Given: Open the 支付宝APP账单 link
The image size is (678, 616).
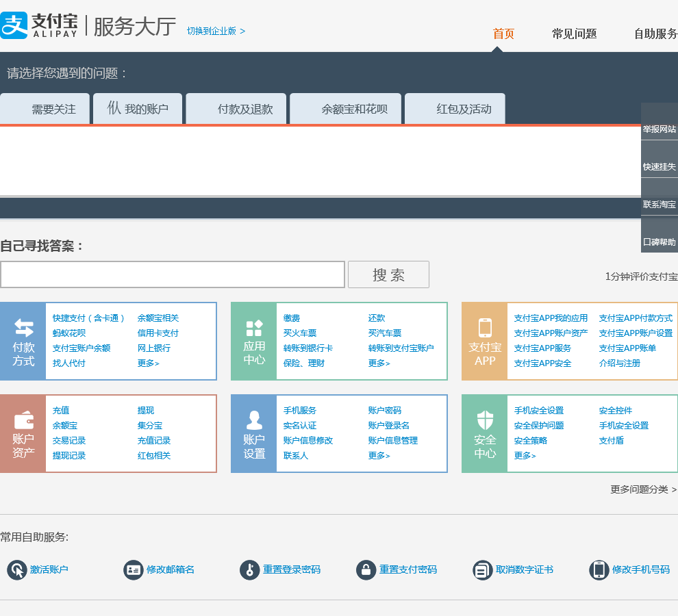Looking at the screenshot, I should (x=627, y=348).
